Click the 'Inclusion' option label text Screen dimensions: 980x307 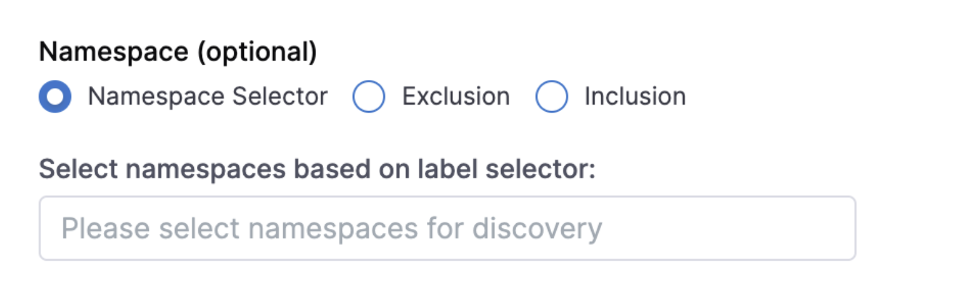click(635, 97)
